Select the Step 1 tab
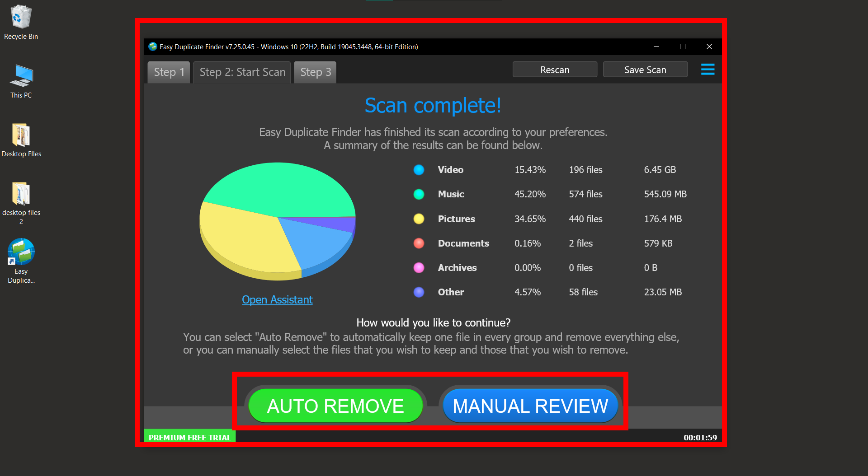This screenshot has height=476, width=868. (x=168, y=72)
